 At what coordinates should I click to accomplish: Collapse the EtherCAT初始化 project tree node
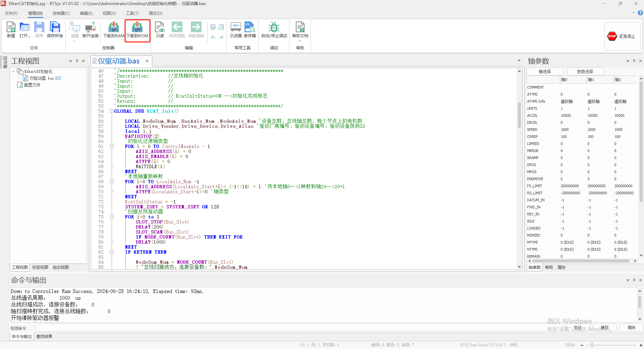point(13,71)
